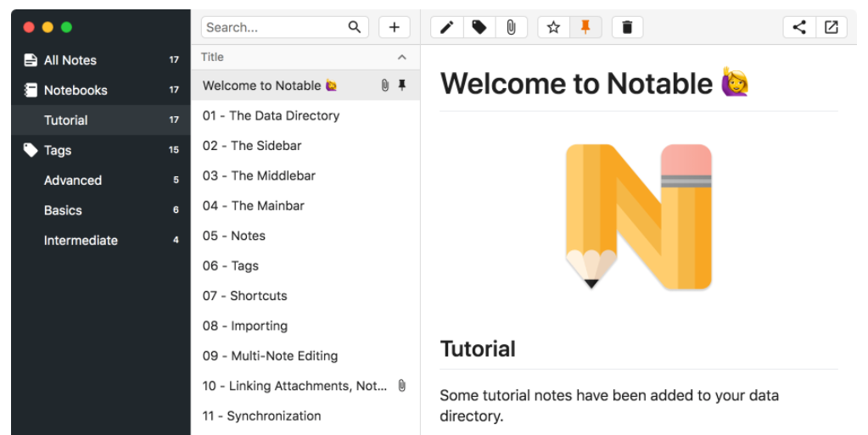Filter by the Advanced tag
This screenshot has width=868, height=435.
[101, 180]
